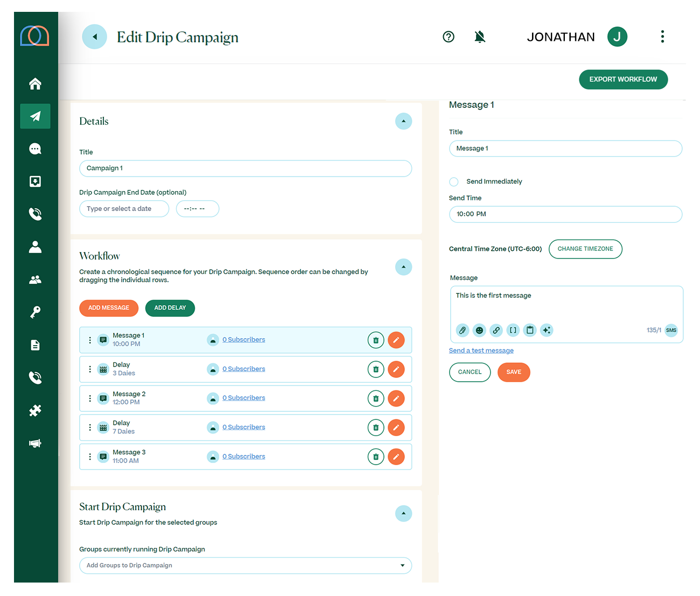Click the Send a test message link
This screenshot has width=700, height=596.
coord(481,350)
